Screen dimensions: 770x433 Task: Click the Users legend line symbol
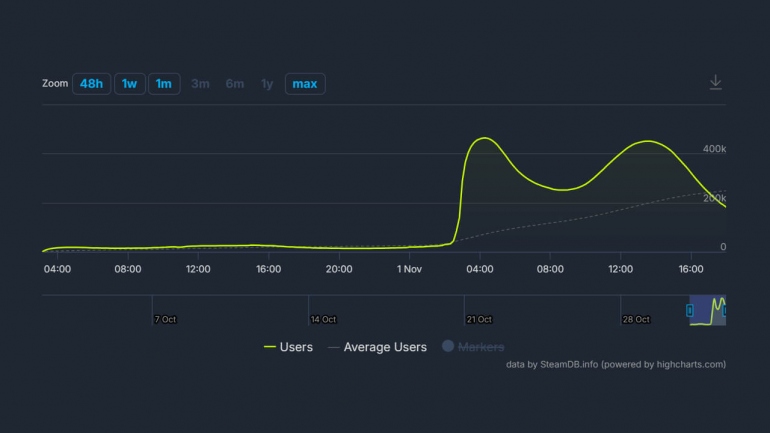pos(269,347)
